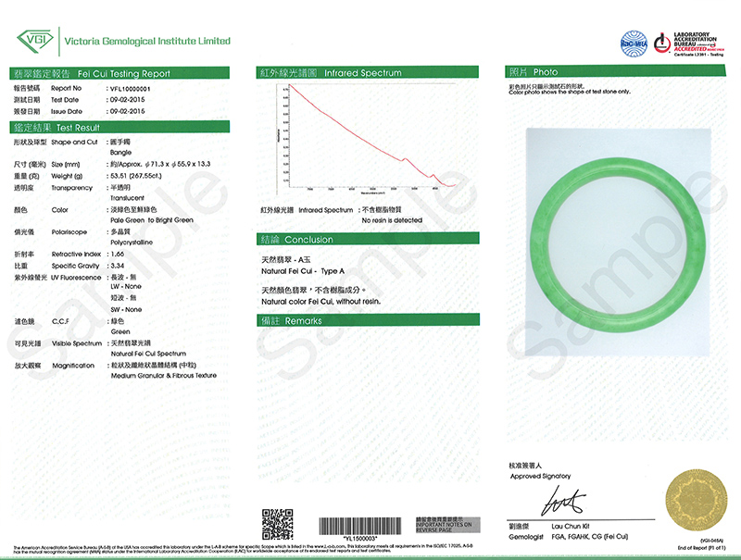This screenshot has width=741, height=560.
Task: Click the QR code at page bottom
Action: pos(277,524)
